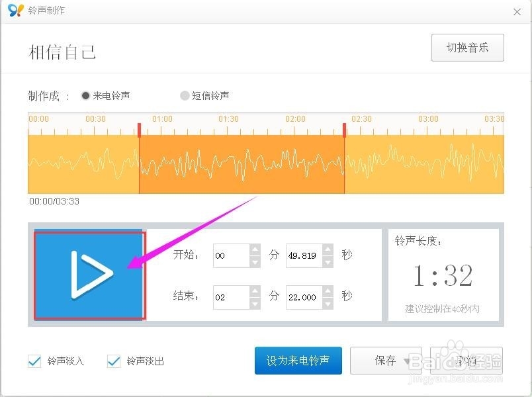Toggle the 铃声淡入 fade-in checkbox
This screenshot has width=532, height=397.
click(x=34, y=361)
